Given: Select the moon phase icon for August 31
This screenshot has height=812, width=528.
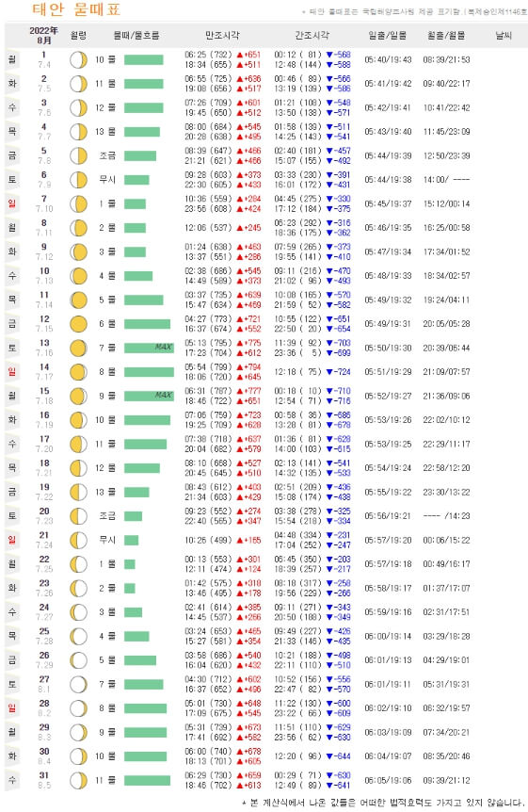Looking at the screenshot, I should (79, 780).
